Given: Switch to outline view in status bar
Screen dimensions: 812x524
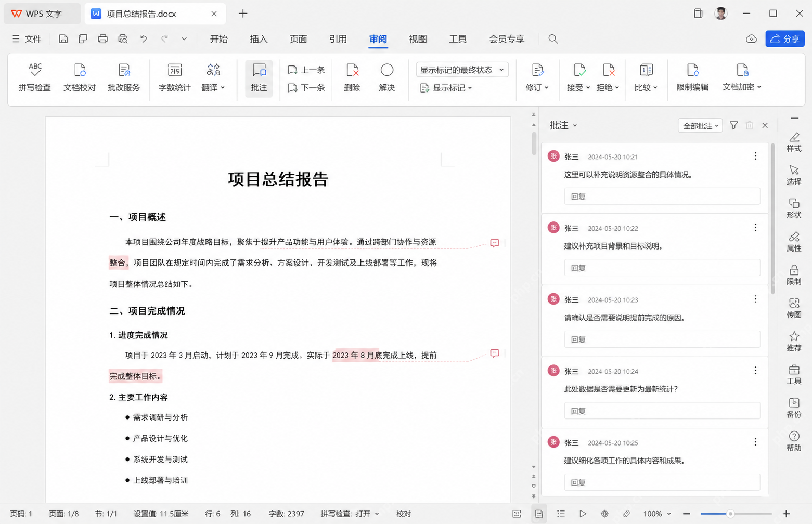Looking at the screenshot, I should point(561,514).
